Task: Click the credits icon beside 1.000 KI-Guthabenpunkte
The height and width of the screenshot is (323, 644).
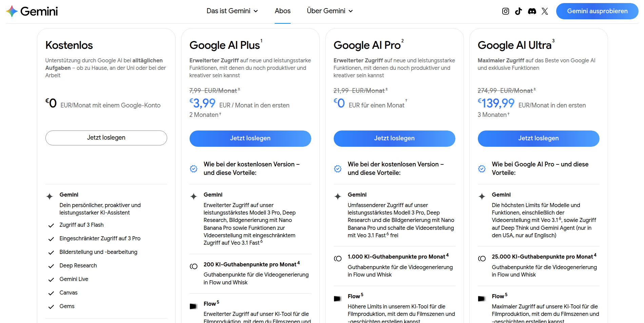Action: tap(338, 259)
